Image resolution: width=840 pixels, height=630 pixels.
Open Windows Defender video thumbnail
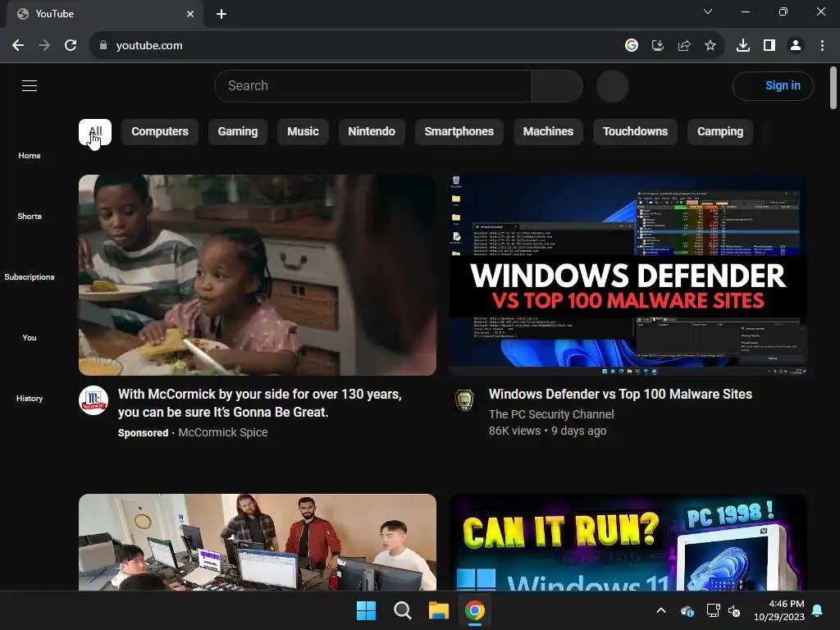pos(628,275)
